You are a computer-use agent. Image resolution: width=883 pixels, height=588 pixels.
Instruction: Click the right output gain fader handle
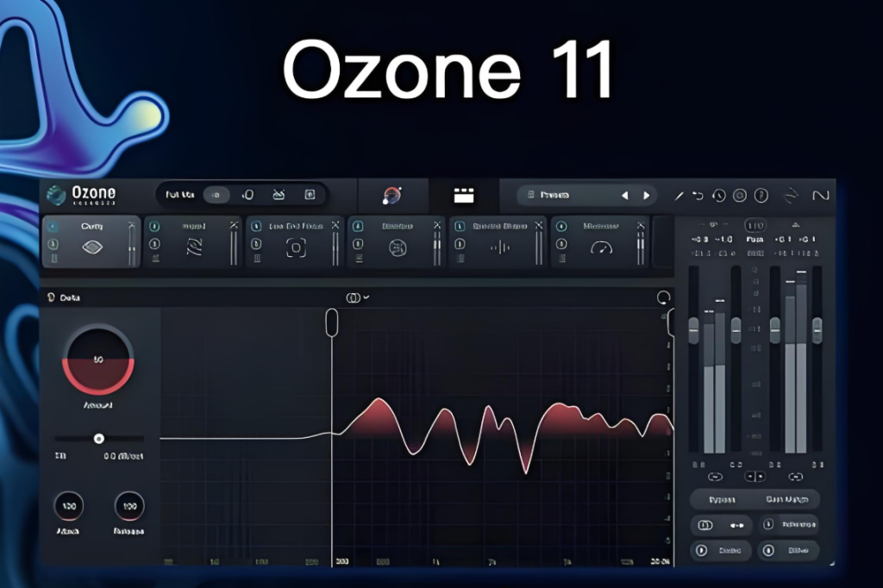[817, 330]
